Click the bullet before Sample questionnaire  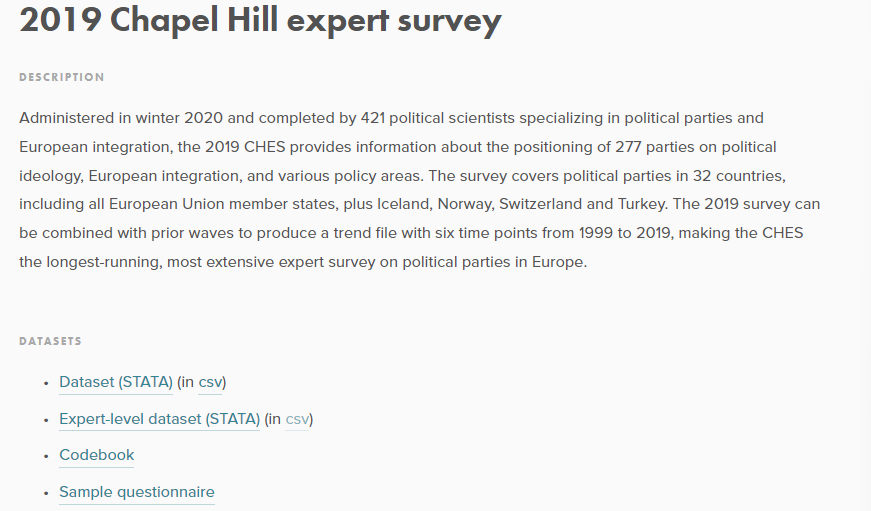(x=46, y=493)
